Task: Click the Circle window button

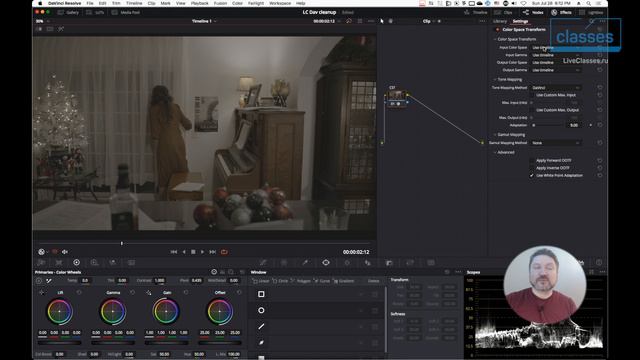Action: [x=280, y=281]
